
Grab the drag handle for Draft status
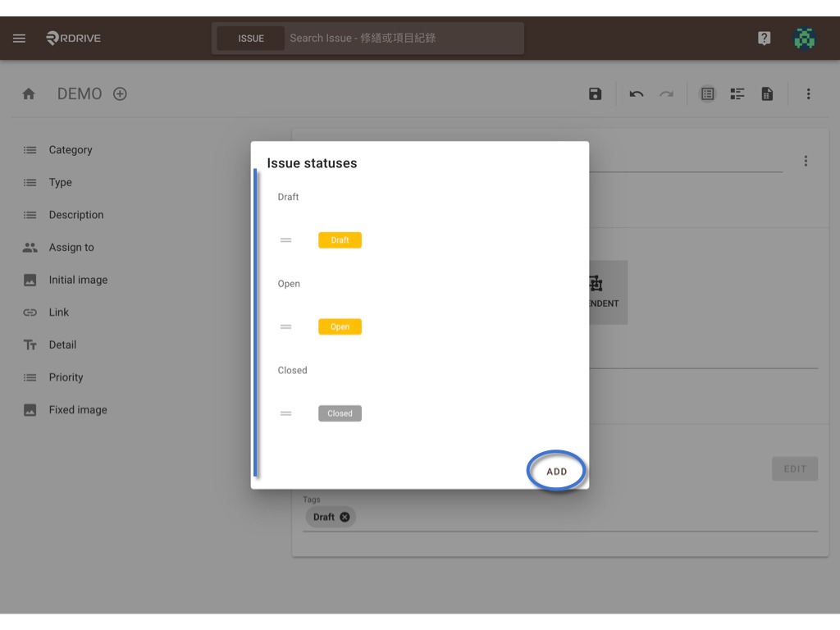(x=286, y=240)
